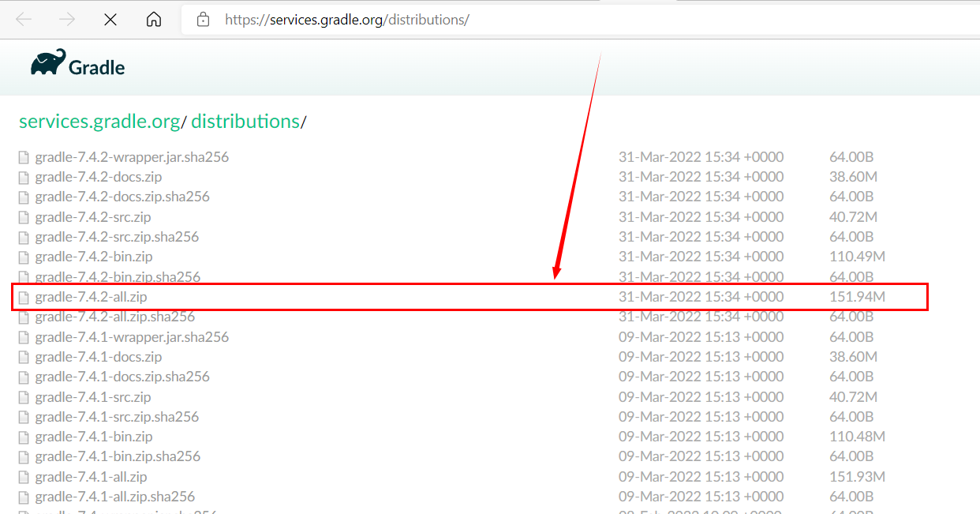Click the browser back arrow
Viewport: 980px width, 514px height.
(24, 20)
